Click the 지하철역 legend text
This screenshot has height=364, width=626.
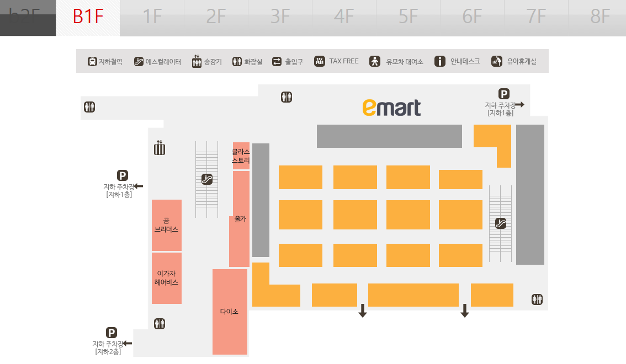110,62
